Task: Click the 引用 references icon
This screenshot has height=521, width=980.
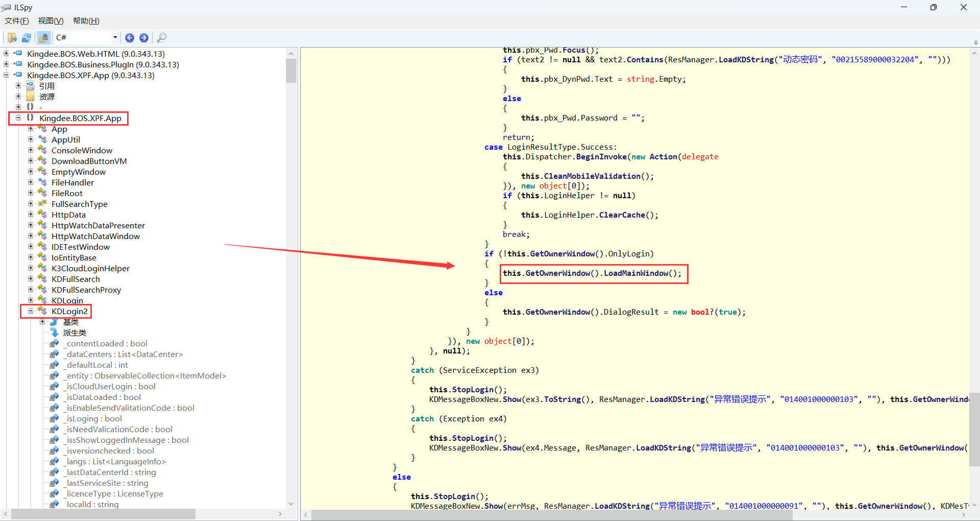Action: coord(31,86)
